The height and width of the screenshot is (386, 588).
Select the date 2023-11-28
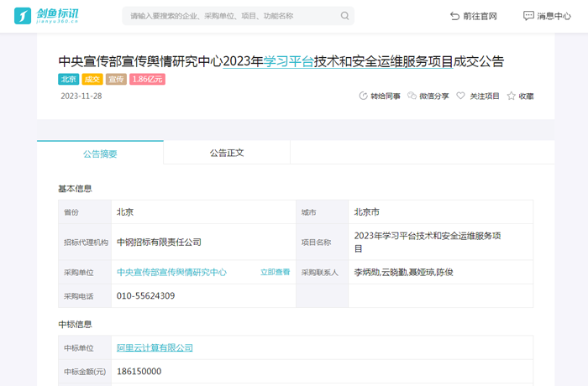coord(81,96)
